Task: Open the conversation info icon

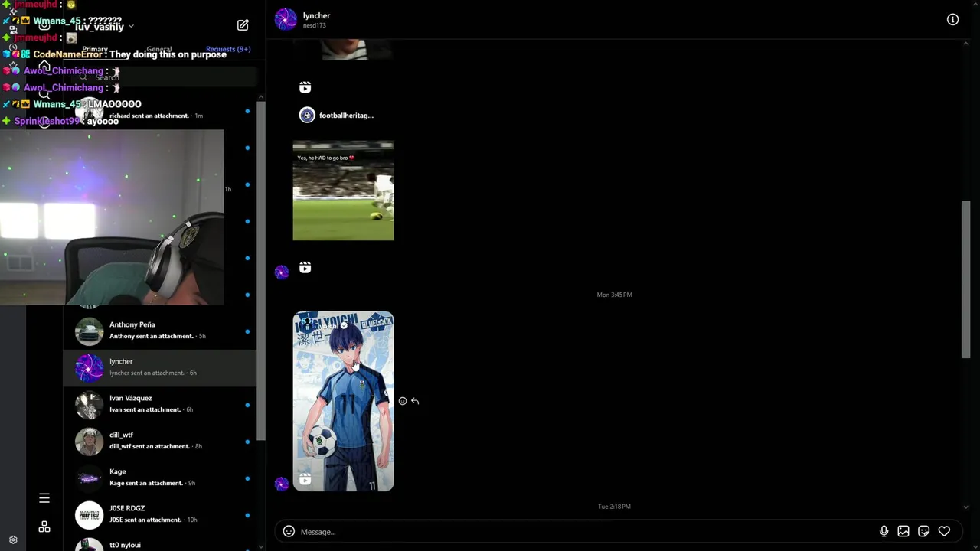Action: pos(952,20)
